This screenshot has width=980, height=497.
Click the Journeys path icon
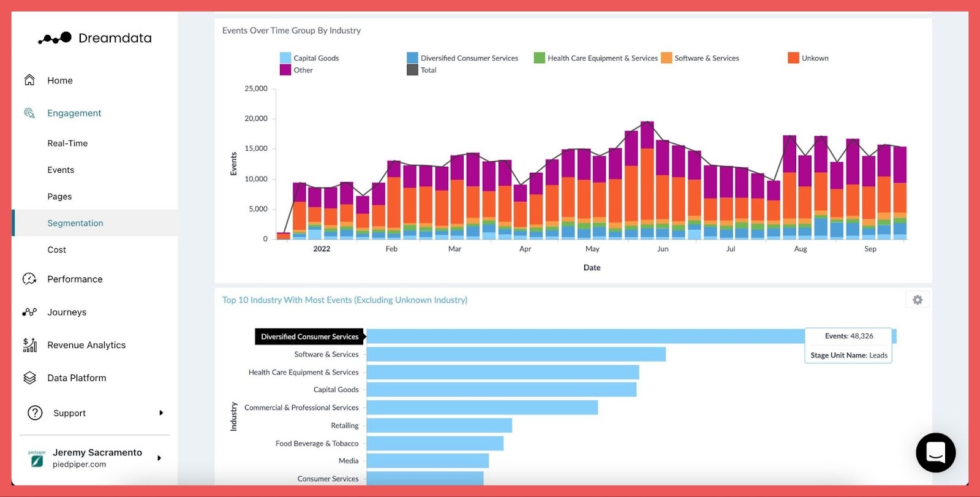[29, 312]
